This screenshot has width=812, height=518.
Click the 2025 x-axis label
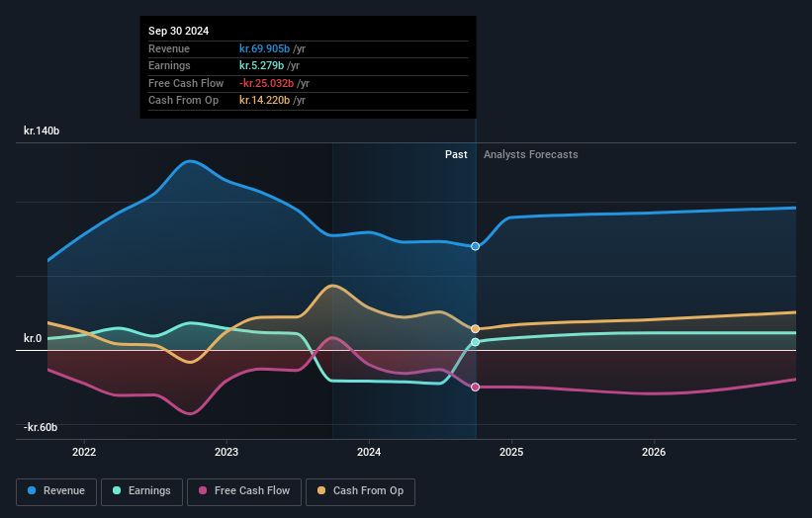coord(511,453)
